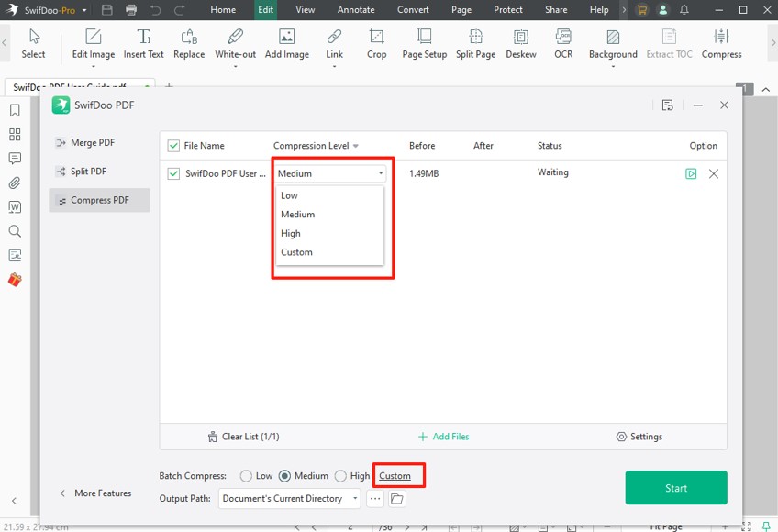This screenshot has height=532, width=778.
Task: Remove the SwifDoo PDF User file row
Action: (x=714, y=173)
